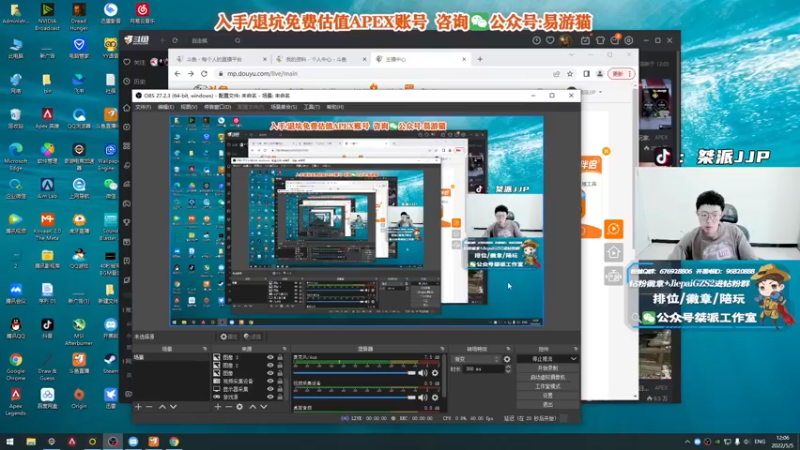
Task: Pop out the sources dock panel
Action: pyautogui.click(x=284, y=349)
